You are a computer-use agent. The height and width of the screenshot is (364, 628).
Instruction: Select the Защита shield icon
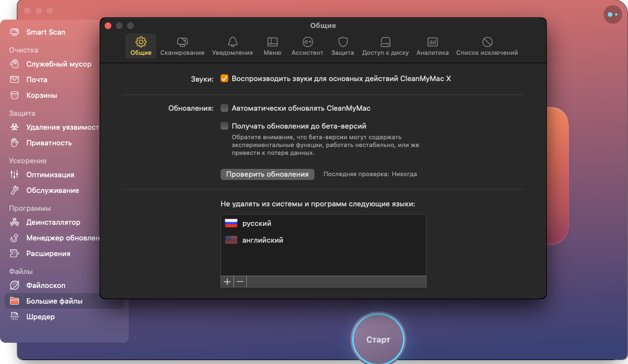pyautogui.click(x=343, y=42)
